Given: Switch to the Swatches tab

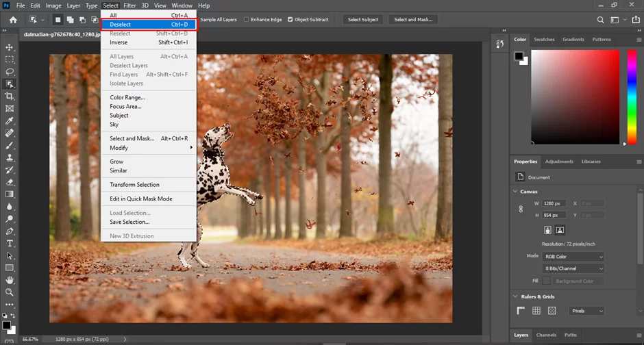Looking at the screenshot, I should [544, 40].
